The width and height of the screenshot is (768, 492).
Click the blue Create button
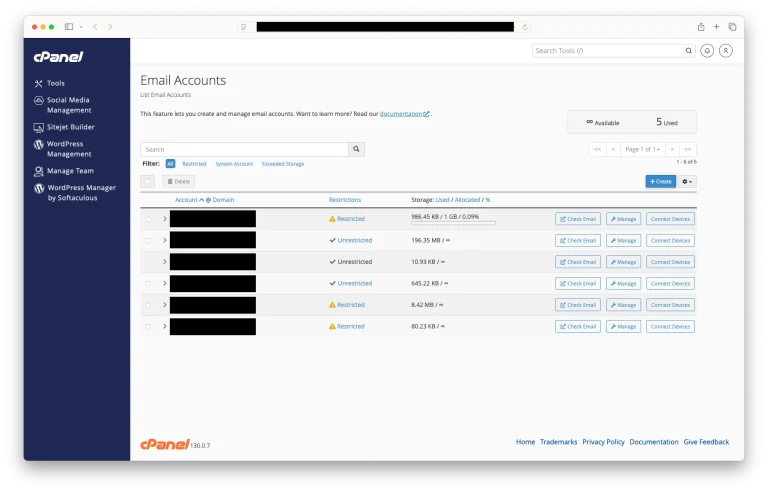point(660,181)
